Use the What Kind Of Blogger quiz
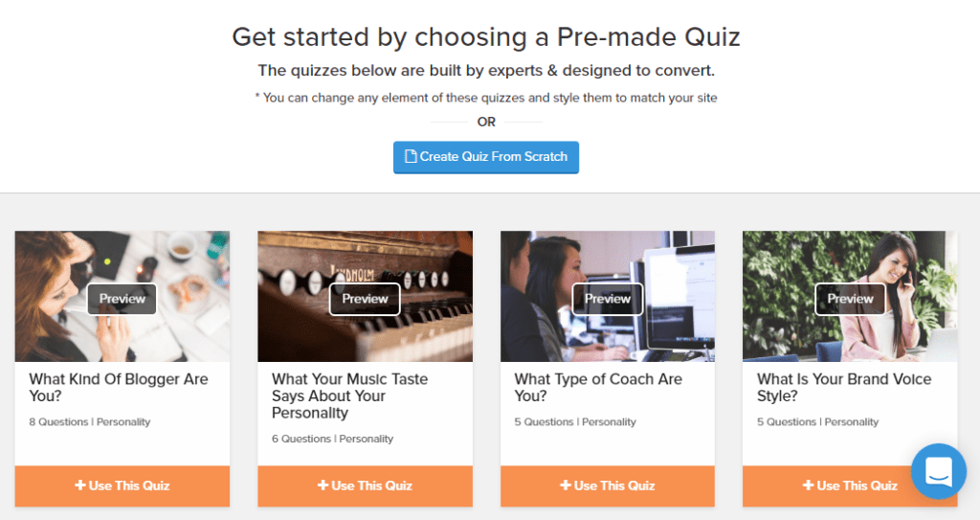The image size is (980, 520). click(x=122, y=486)
